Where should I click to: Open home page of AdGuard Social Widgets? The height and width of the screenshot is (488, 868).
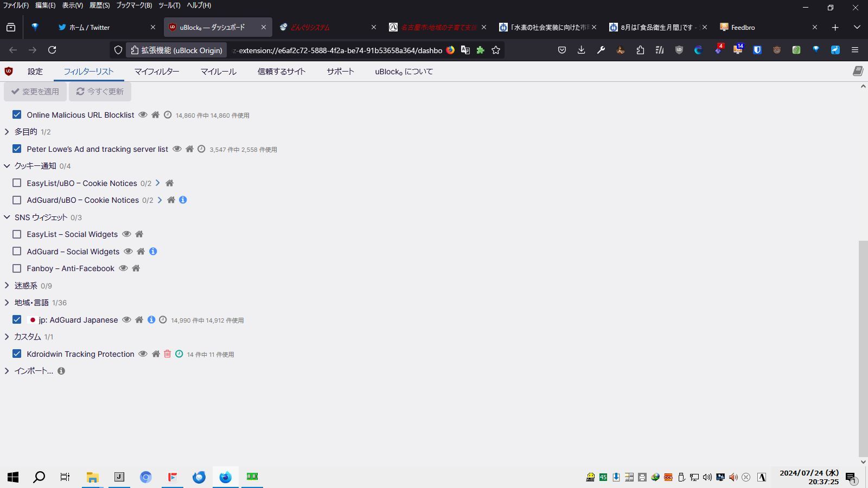pos(141,252)
